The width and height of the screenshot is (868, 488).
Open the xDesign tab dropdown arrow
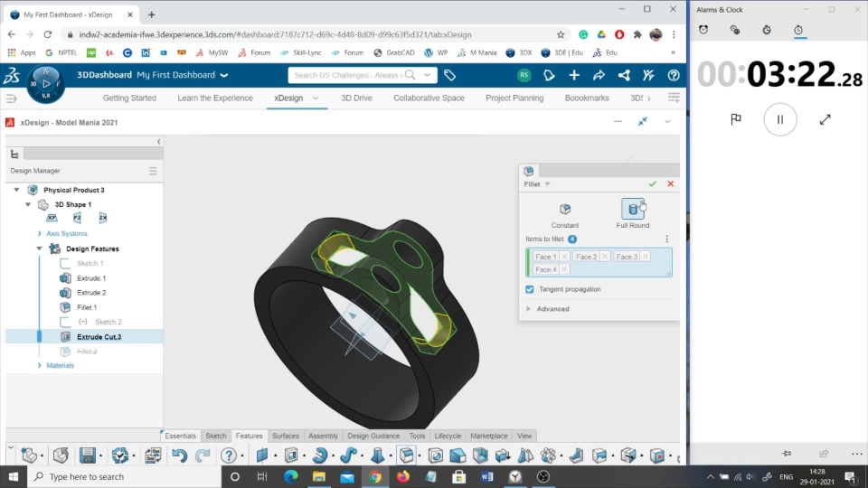(316, 98)
